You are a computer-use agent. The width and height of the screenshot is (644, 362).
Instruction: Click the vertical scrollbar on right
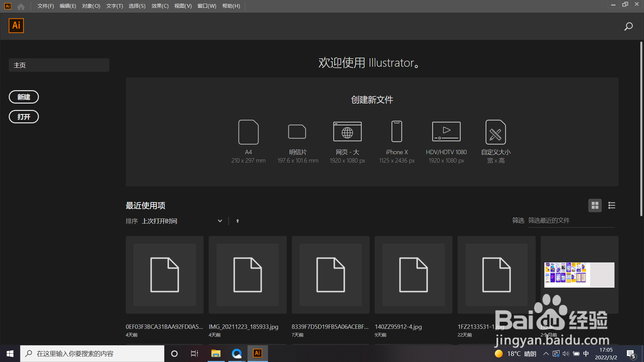click(641, 129)
